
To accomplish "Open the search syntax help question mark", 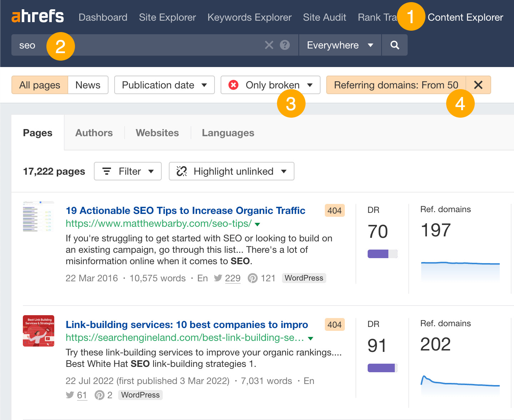I will [x=284, y=45].
